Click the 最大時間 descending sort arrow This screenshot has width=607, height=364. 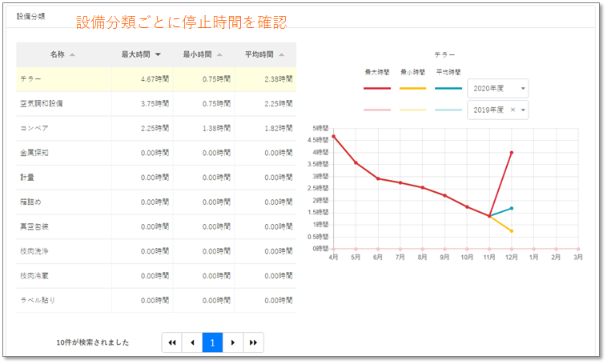point(158,55)
